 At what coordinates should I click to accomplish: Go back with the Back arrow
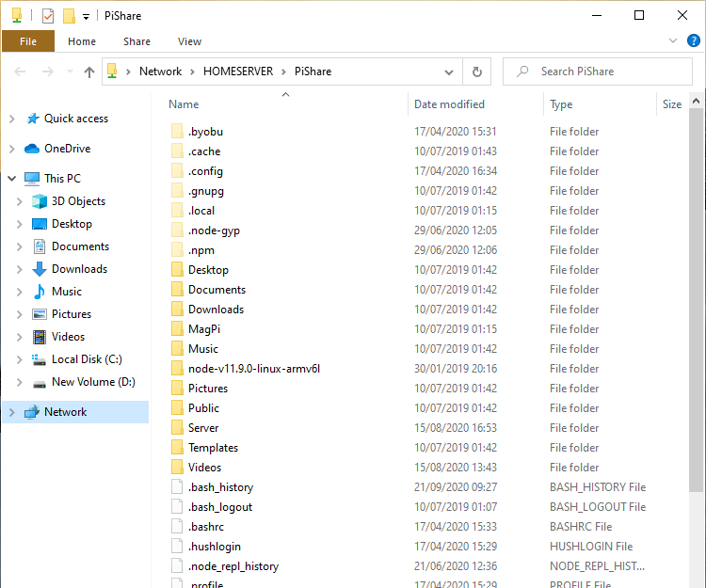pyautogui.click(x=21, y=72)
